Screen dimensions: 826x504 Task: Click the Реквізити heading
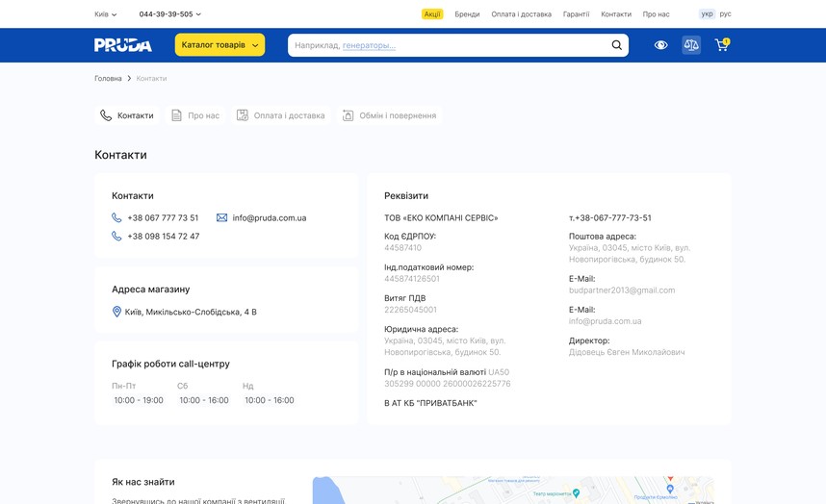coord(406,195)
